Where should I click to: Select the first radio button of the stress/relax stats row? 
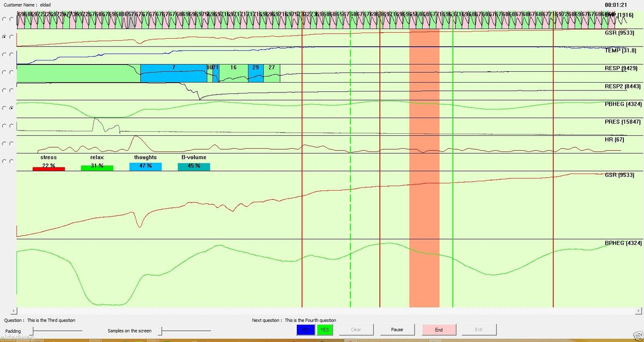[x=5, y=161]
